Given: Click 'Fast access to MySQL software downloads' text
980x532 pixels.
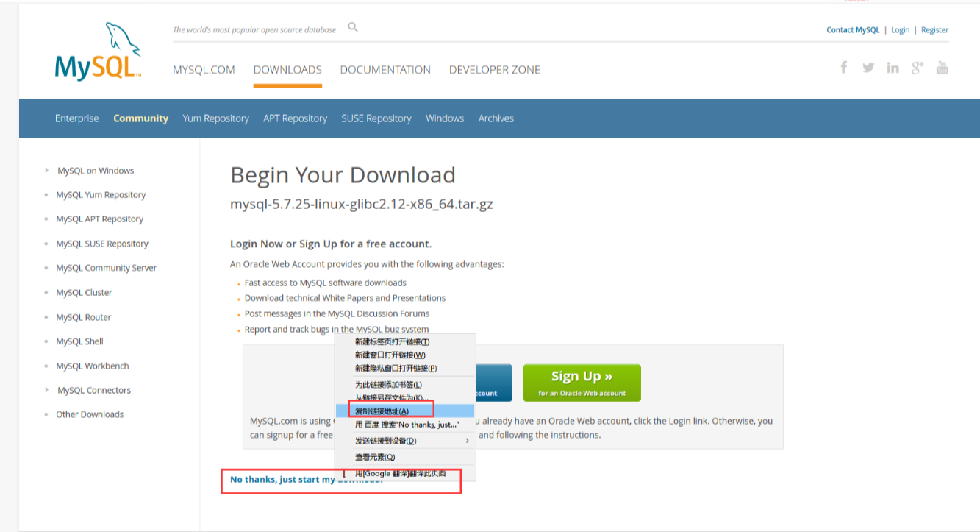Looking at the screenshot, I should coord(325,283).
